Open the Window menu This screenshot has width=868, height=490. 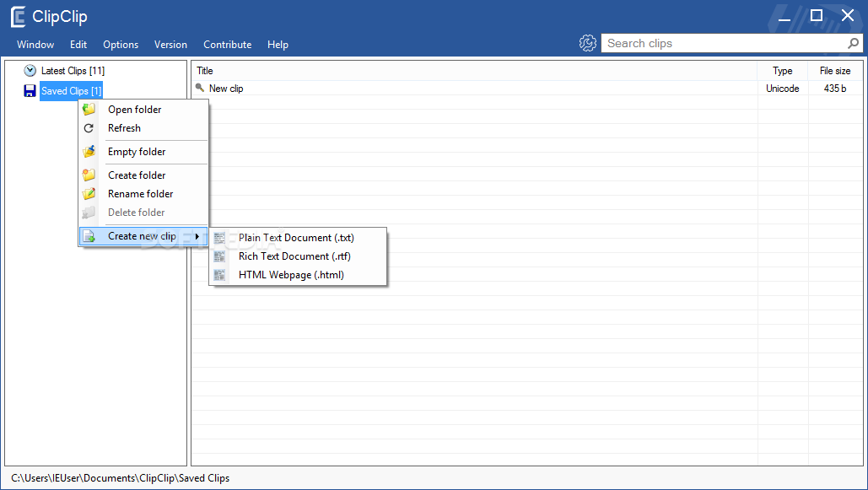click(35, 45)
